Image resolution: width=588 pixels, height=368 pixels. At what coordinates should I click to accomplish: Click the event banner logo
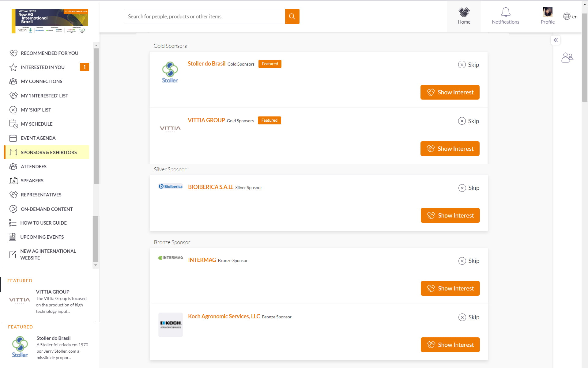[x=50, y=21]
